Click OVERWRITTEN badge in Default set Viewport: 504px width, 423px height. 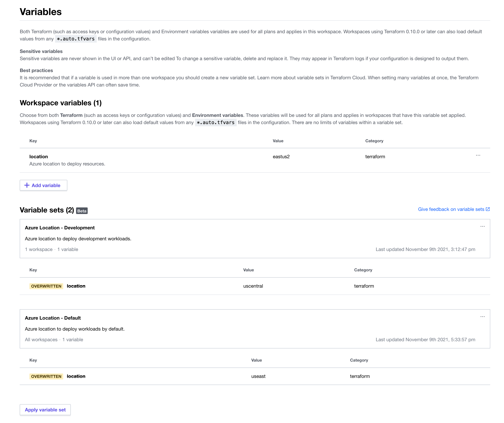(x=46, y=376)
